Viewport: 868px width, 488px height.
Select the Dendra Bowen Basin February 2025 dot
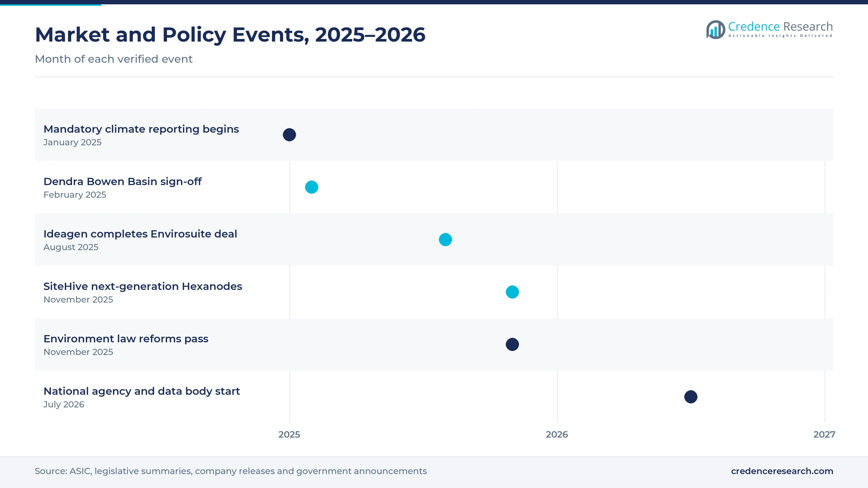point(311,187)
